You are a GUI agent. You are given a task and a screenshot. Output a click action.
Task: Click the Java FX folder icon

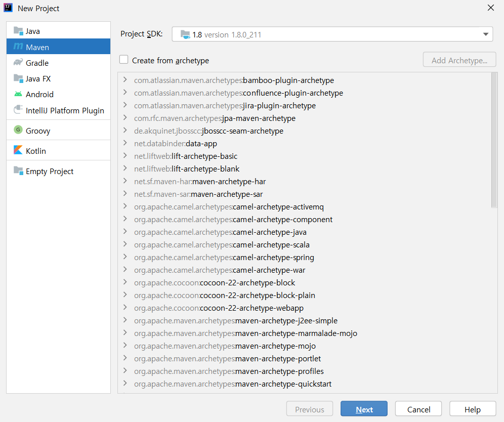(x=18, y=78)
